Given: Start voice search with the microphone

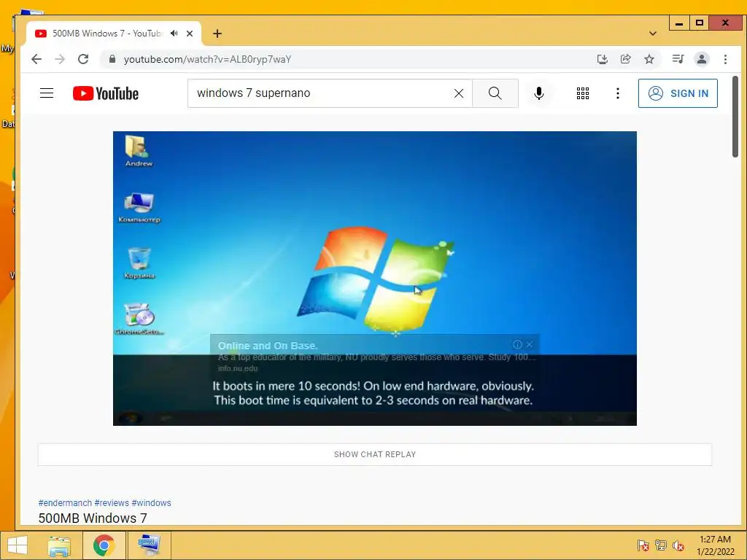Looking at the screenshot, I should click(x=539, y=93).
